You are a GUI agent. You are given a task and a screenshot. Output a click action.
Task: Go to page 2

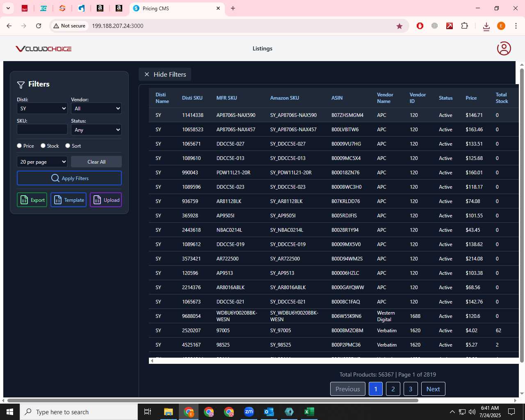(393, 389)
